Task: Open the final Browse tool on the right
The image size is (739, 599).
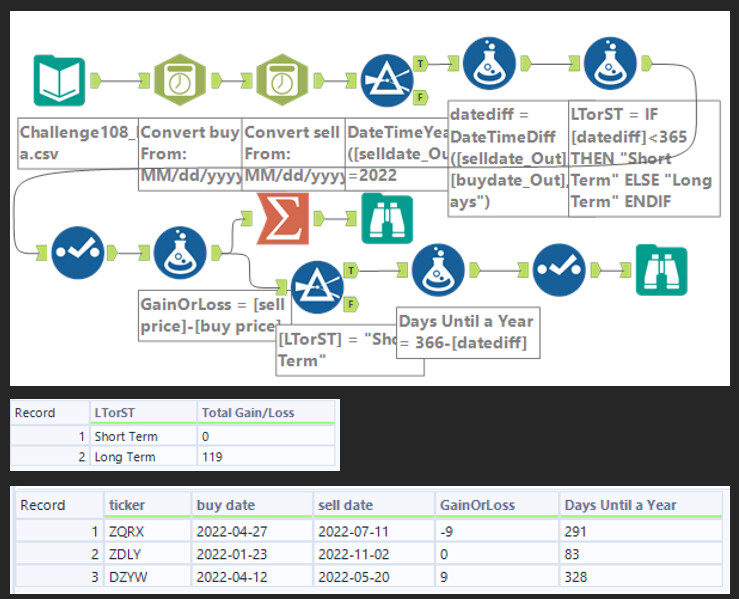Action: (x=661, y=270)
